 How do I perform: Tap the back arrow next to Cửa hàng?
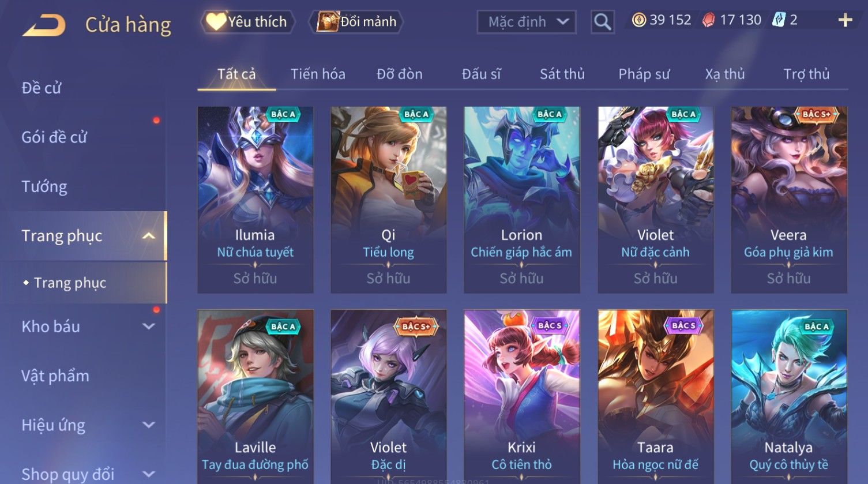point(44,25)
